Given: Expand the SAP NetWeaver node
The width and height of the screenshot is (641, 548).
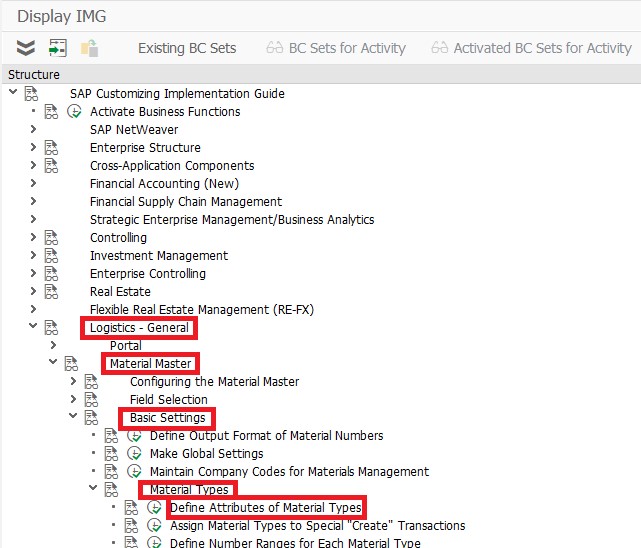Looking at the screenshot, I should tap(33, 129).
